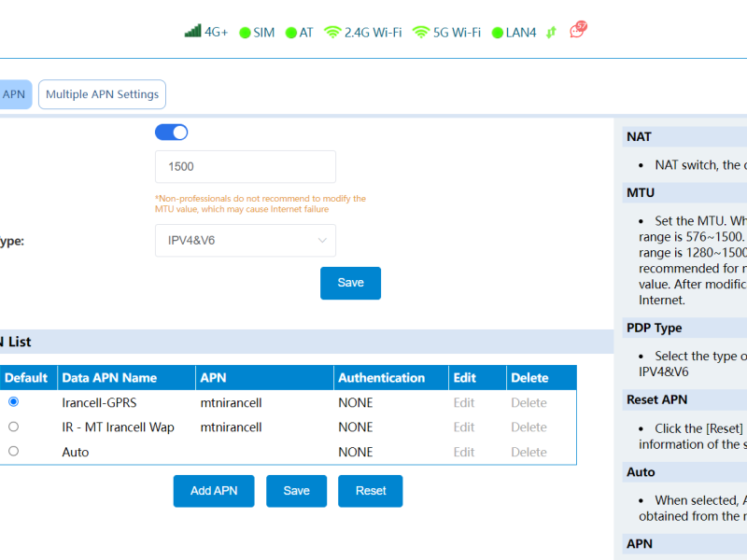Image resolution: width=747 pixels, height=560 pixels.
Task: Open the messages icon with red badge
Action: pyautogui.click(x=578, y=31)
